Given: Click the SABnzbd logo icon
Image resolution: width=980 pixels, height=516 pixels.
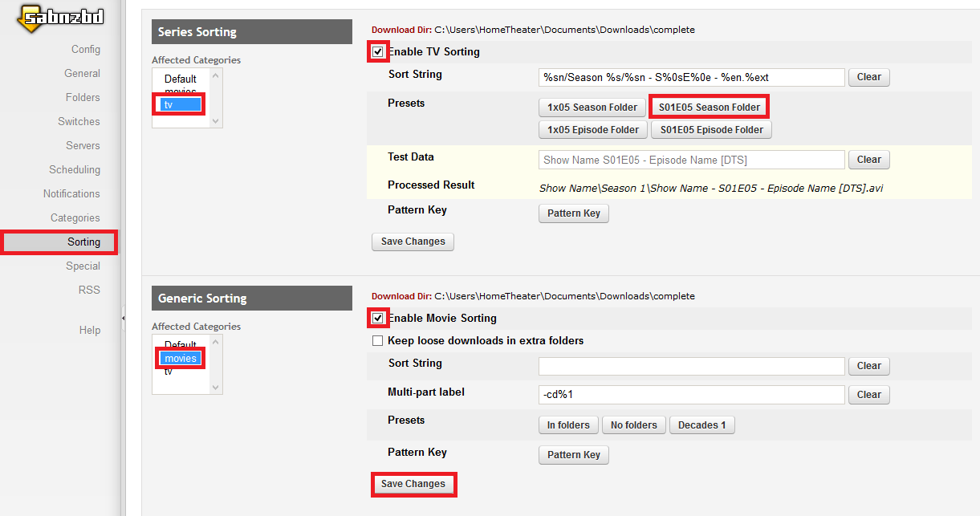Looking at the screenshot, I should [x=61, y=18].
